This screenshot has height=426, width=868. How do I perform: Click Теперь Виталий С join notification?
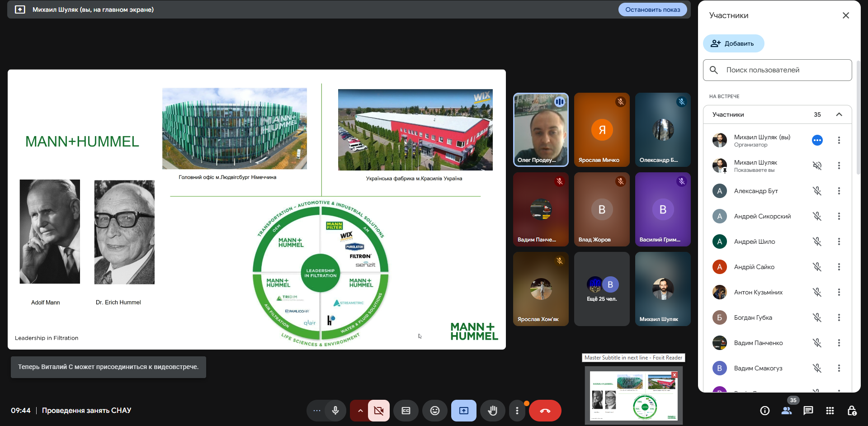pyautogui.click(x=108, y=367)
